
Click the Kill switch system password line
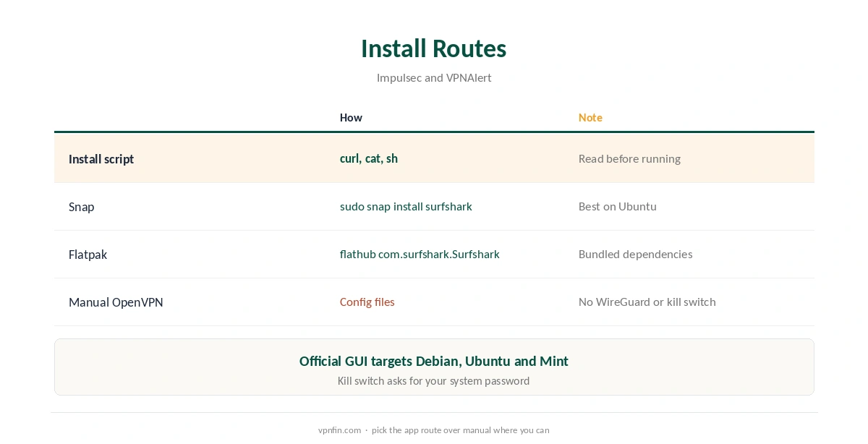(x=434, y=380)
